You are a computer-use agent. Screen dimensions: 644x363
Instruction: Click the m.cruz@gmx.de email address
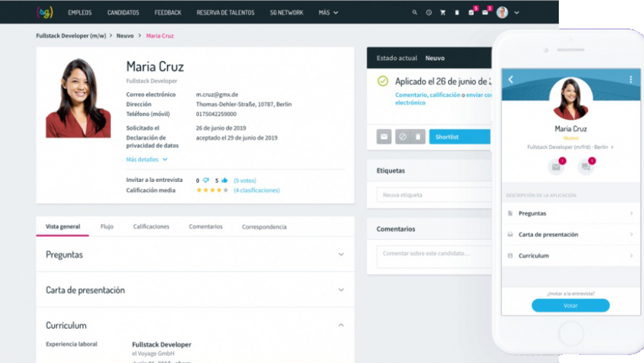pos(217,95)
